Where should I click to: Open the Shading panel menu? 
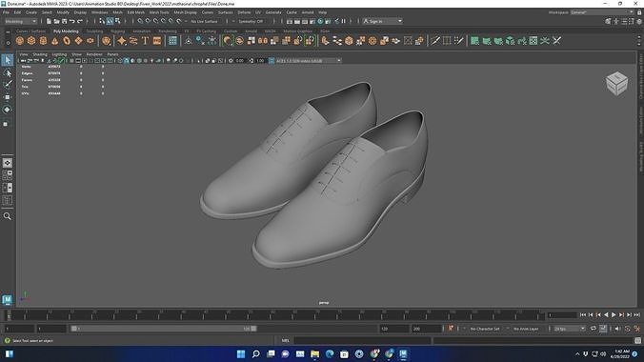40,54
